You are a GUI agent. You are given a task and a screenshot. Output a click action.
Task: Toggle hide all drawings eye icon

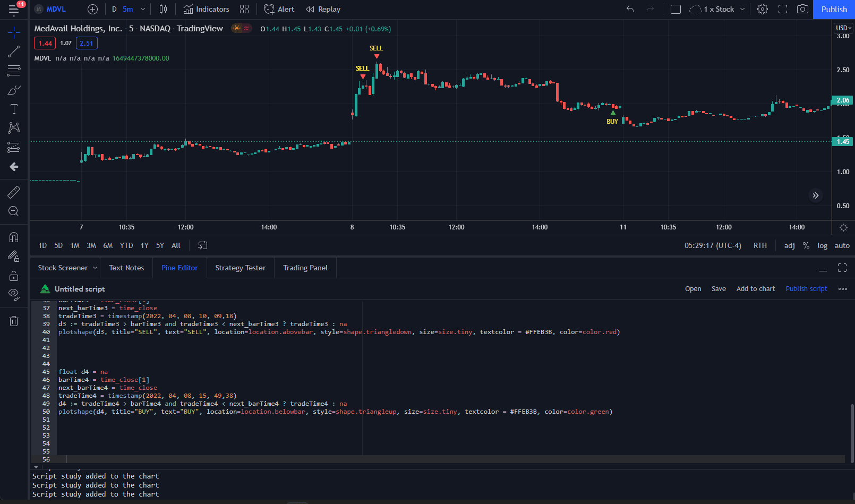pos(14,294)
